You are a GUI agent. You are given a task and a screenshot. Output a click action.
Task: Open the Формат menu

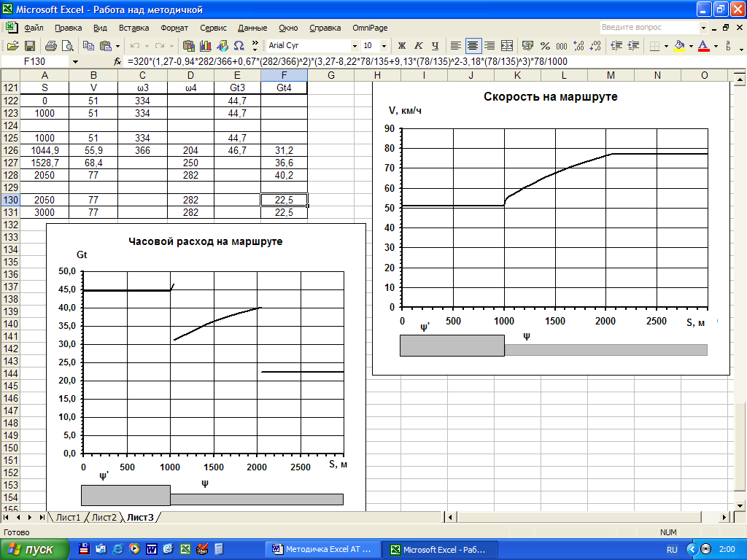point(174,28)
